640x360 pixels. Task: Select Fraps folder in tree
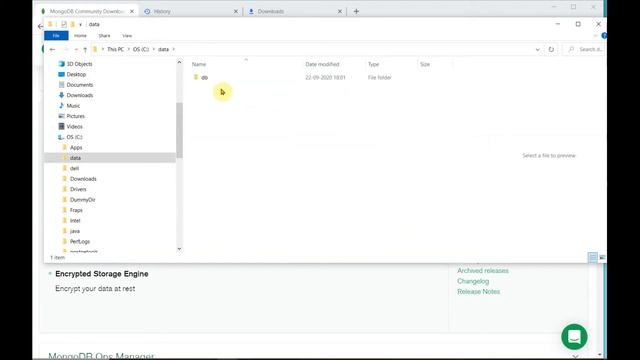coord(76,210)
